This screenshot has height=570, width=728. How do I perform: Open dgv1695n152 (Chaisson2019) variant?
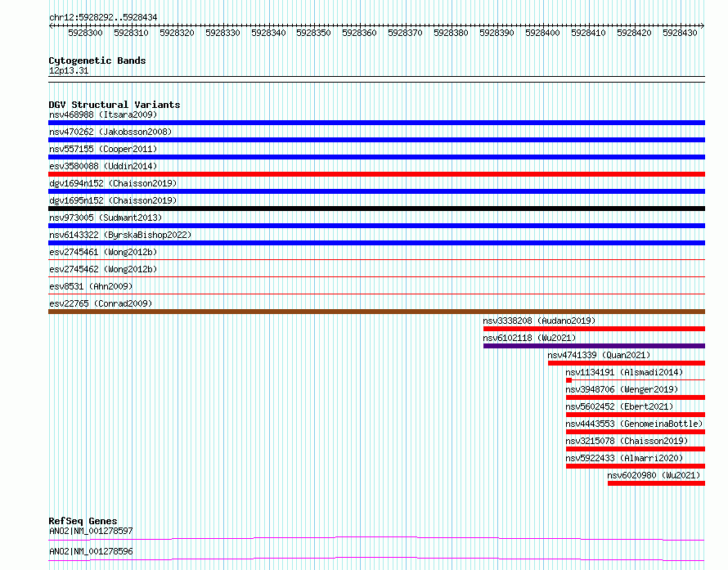pyautogui.click(x=113, y=200)
